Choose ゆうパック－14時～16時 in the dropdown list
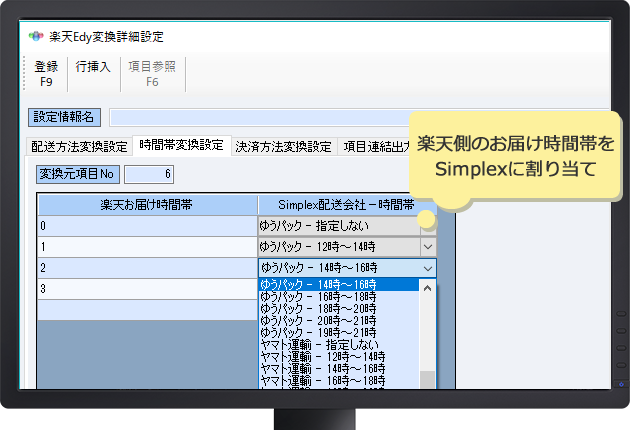The width and height of the screenshot is (630, 430). pos(339,285)
